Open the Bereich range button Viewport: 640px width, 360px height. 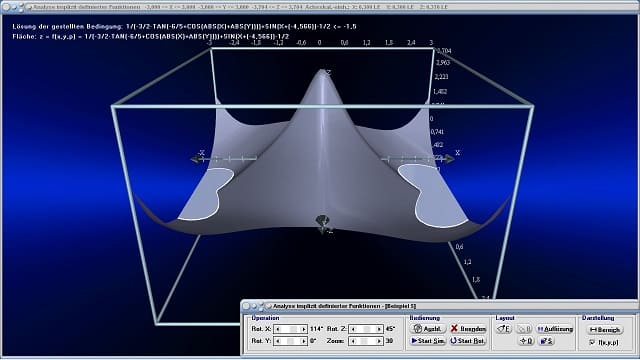point(605,329)
